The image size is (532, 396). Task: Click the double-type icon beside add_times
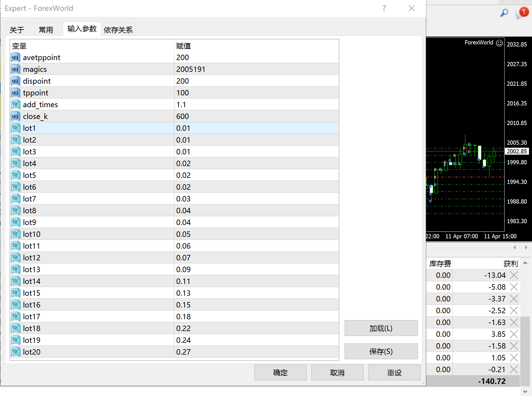pyautogui.click(x=15, y=105)
